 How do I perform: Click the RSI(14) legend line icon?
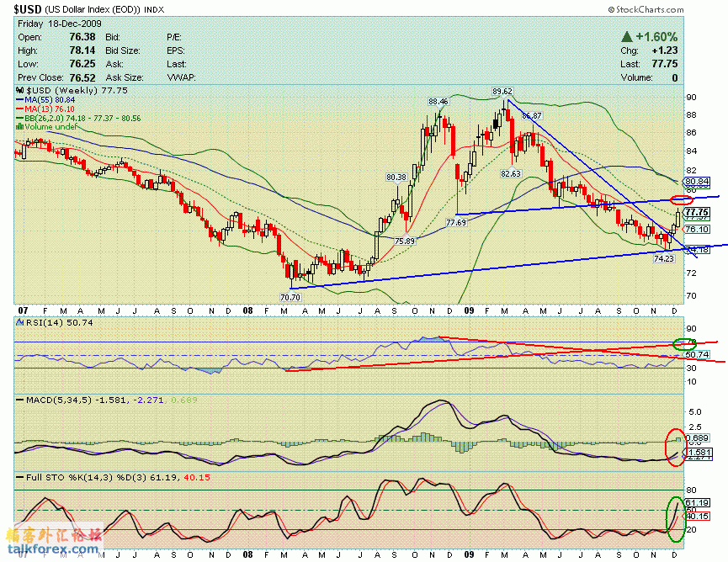[x=20, y=322]
